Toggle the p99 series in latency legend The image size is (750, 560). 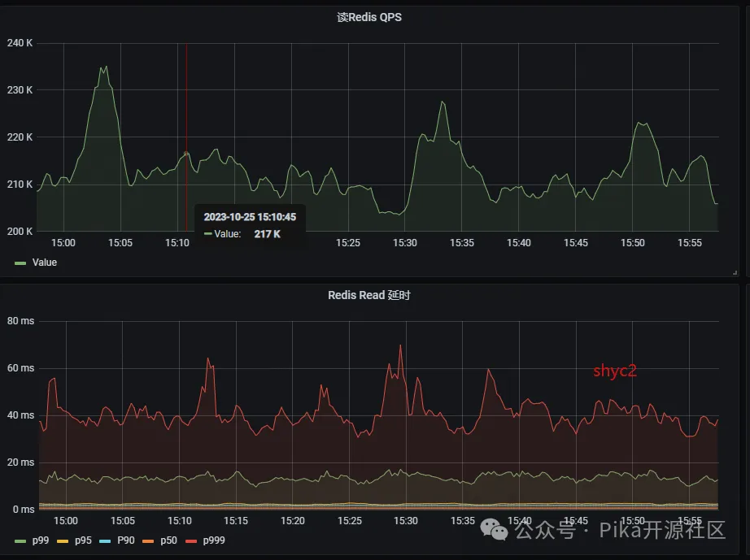[x=40, y=540]
